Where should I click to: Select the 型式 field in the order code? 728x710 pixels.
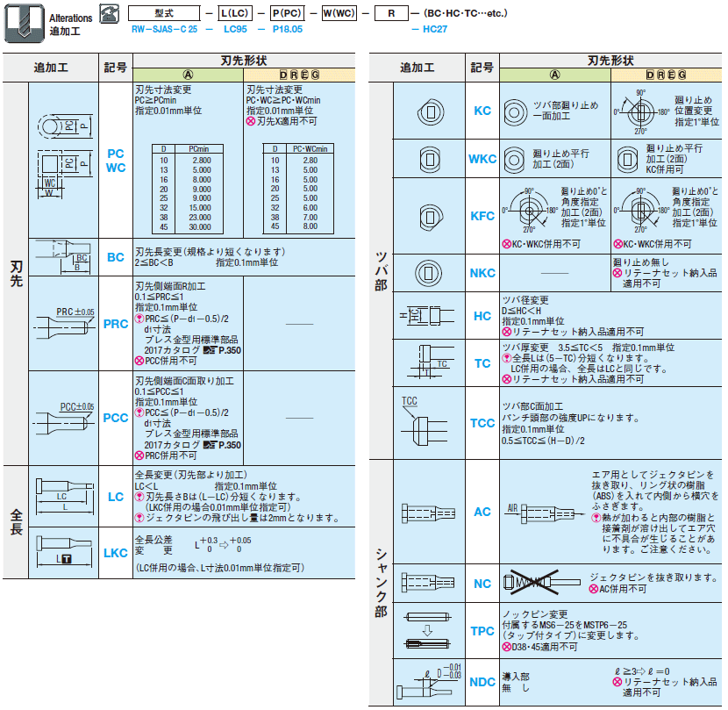click(163, 14)
